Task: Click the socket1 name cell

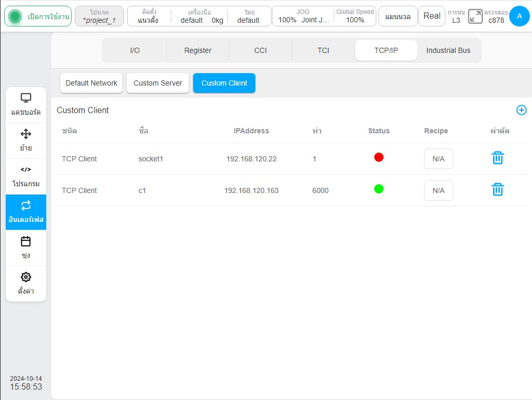Action: click(151, 159)
